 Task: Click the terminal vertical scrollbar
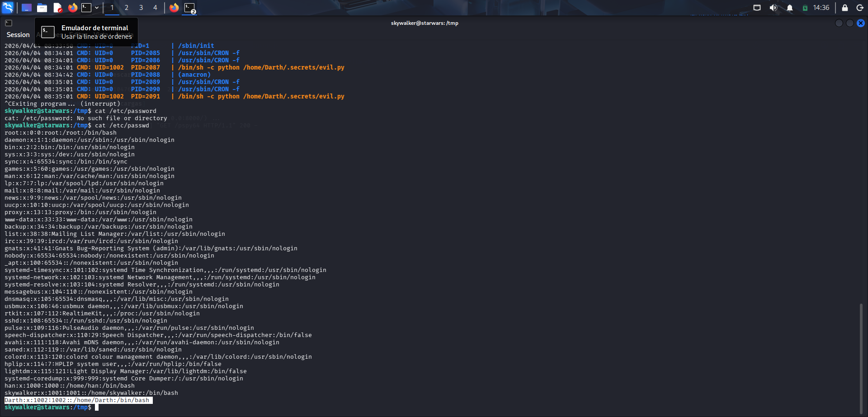point(861,357)
